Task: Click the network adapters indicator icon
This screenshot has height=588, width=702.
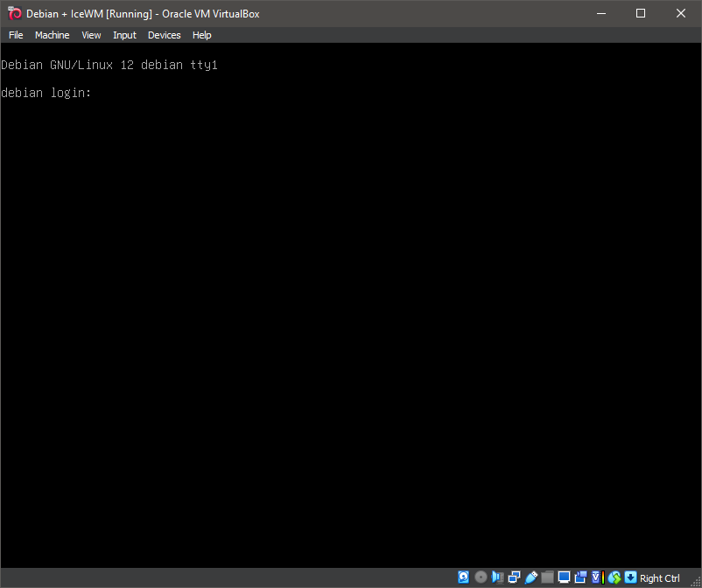Action: coord(514,577)
